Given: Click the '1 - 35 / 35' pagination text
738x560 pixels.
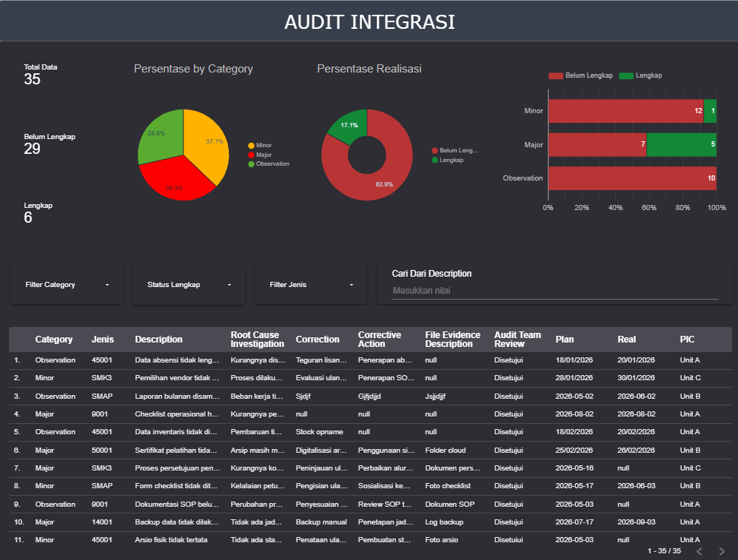Looking at the screenshot, I should [x=664, y=551].
